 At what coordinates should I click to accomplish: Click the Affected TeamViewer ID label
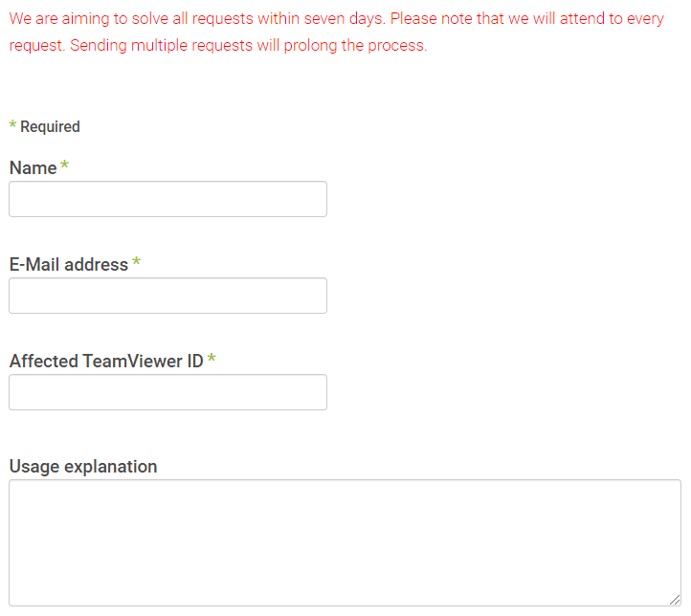pos(106,361)
